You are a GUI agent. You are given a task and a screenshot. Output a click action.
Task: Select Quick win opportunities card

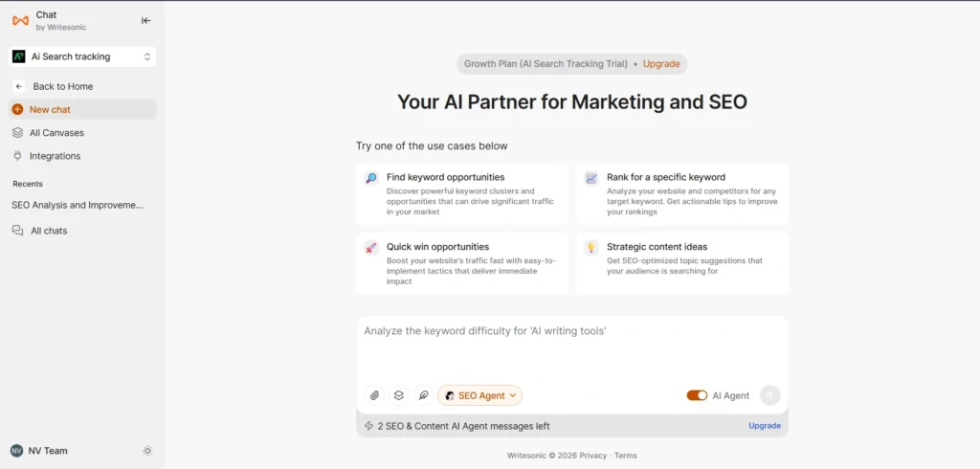462,263
